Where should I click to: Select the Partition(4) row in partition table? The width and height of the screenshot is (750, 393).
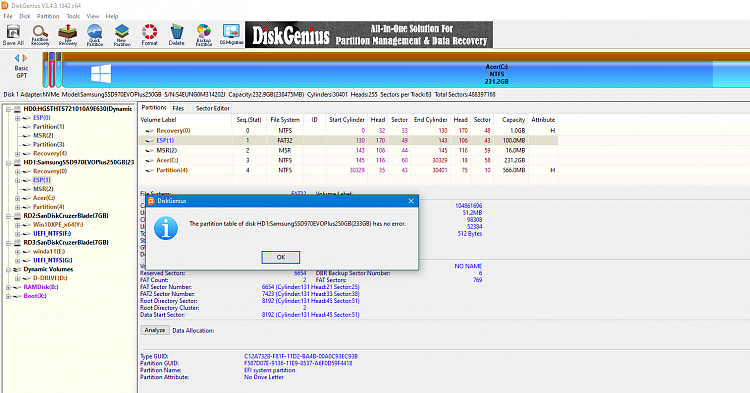tap(348, 170)
